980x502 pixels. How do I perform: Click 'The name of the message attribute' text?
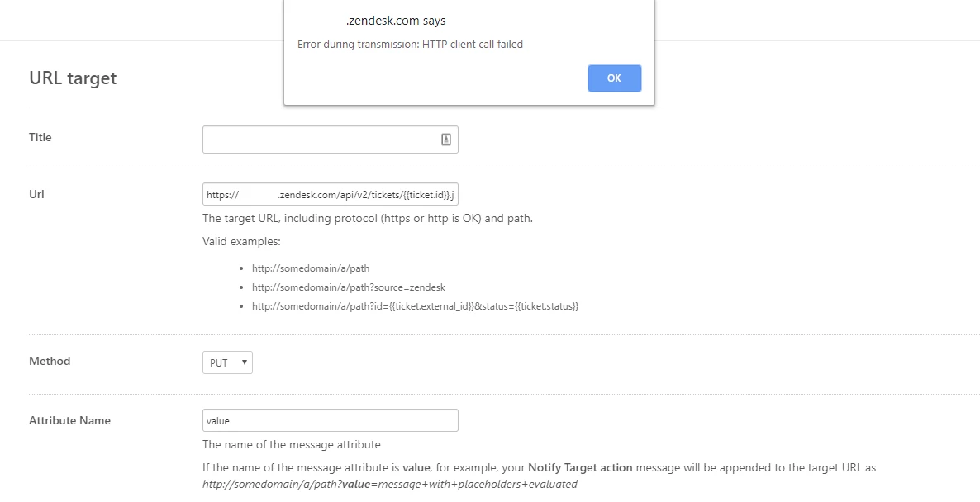291,444
